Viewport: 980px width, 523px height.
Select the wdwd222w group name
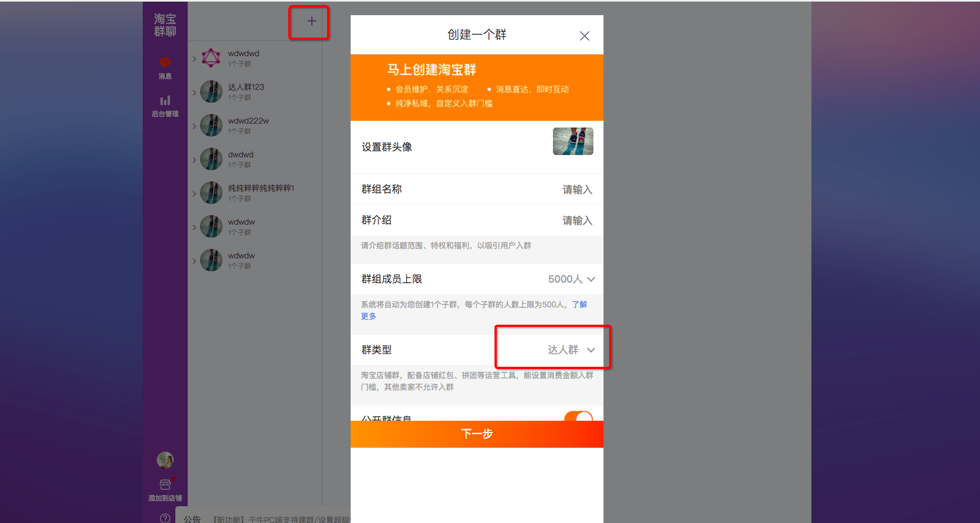[248, 121]
